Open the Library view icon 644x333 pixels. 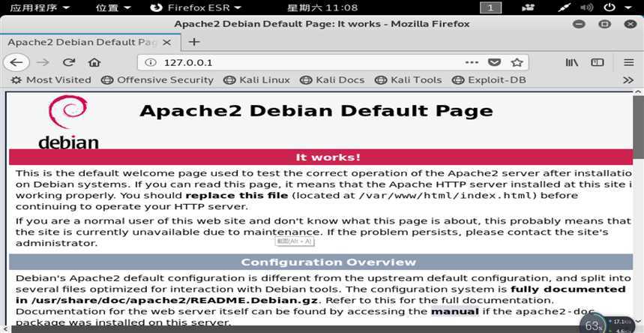tap(572, 62)
